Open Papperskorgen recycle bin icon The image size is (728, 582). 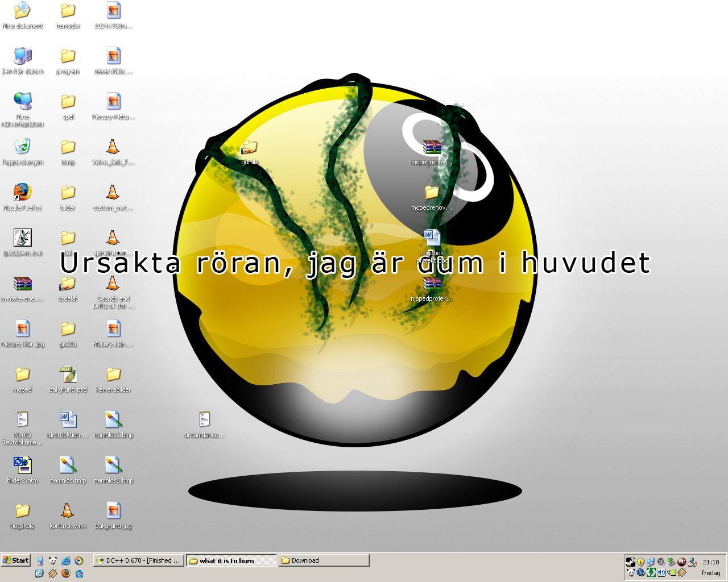point(22,152)
